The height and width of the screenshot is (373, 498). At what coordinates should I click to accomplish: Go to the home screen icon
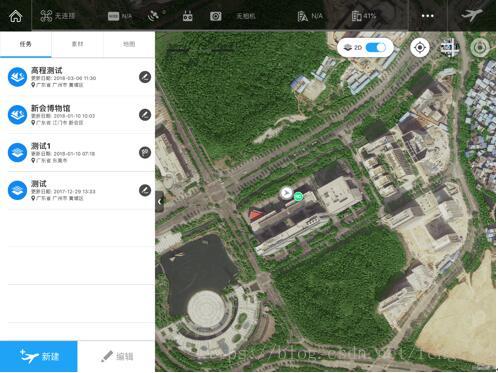click(15, 16)
